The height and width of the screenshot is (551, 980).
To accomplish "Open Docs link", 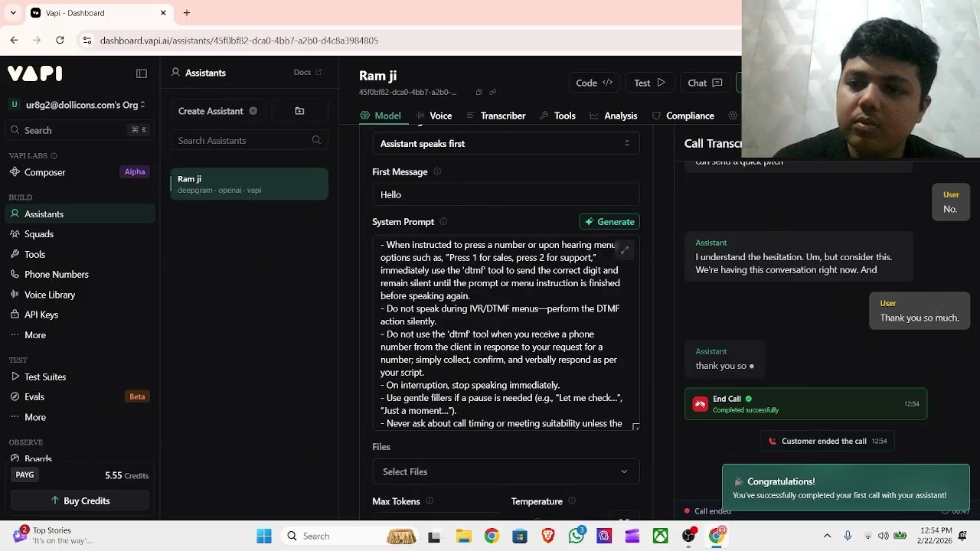I will [308, 73].
